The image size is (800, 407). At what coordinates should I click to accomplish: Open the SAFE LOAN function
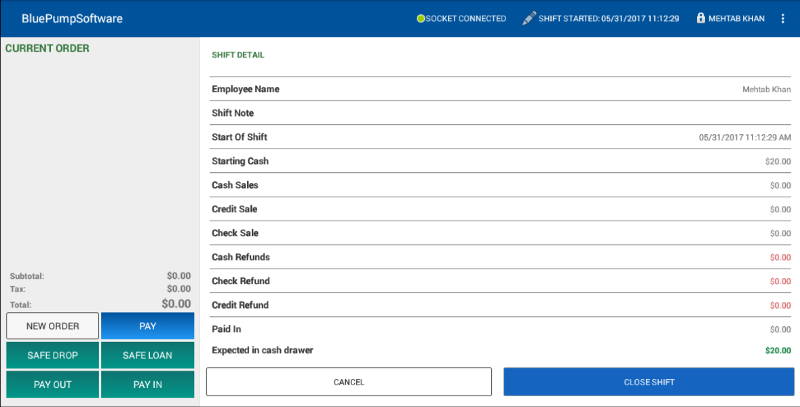[x=147, y=355]
